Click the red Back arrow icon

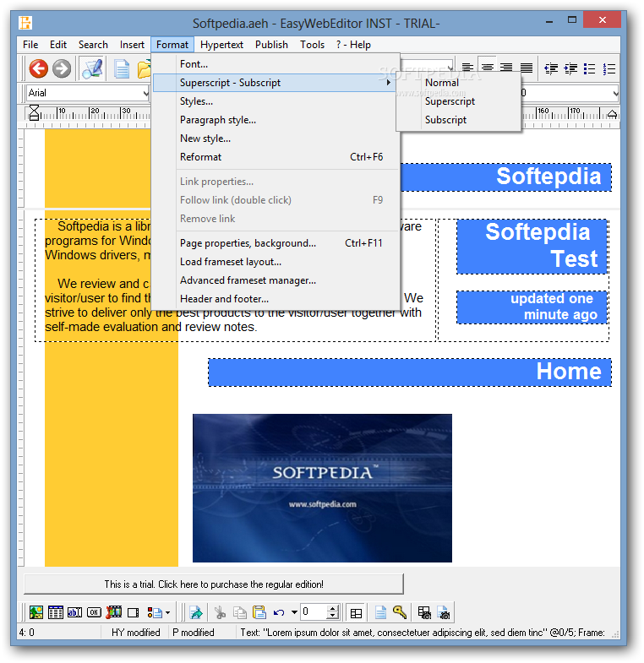pos(39,68)
